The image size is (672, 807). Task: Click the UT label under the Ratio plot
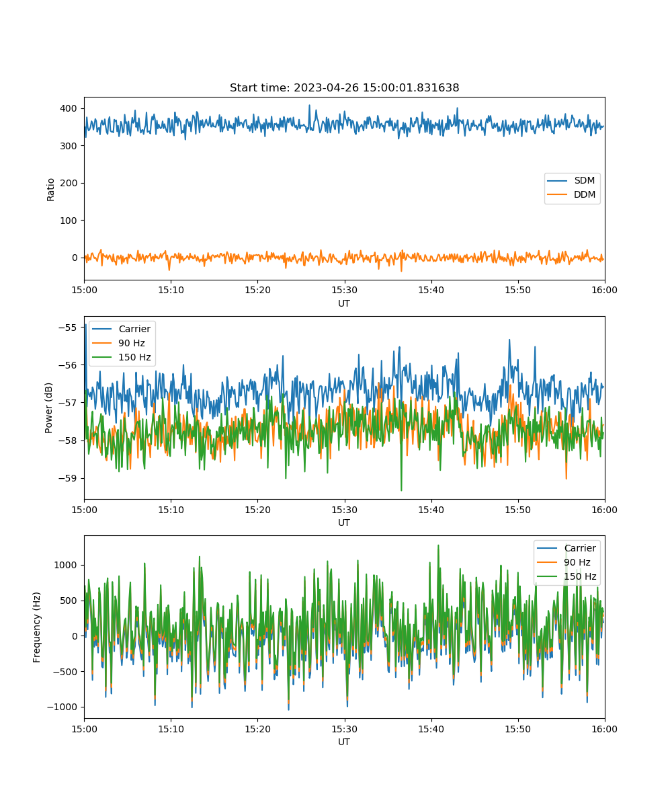click(x=344, y=303)
